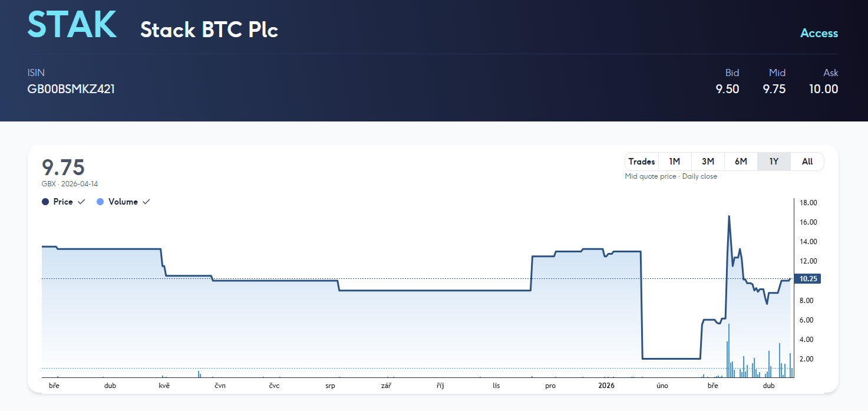Click the 'zář' month axis label

tap(386, 386)
